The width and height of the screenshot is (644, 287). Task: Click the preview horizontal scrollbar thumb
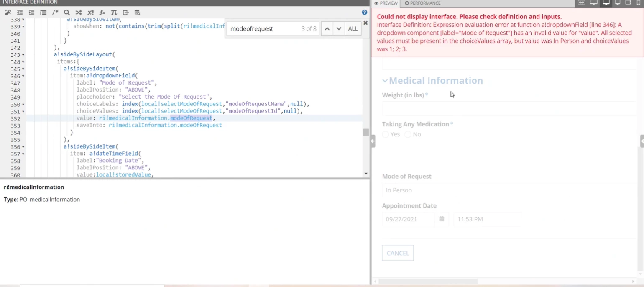pyautogui.click(x=429, y=282)
